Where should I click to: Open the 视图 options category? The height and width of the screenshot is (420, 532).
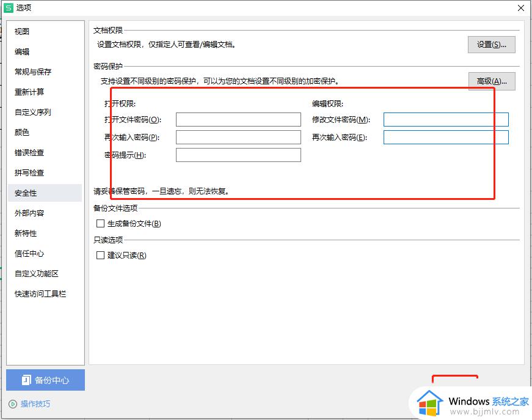click(x=22, y=32)
